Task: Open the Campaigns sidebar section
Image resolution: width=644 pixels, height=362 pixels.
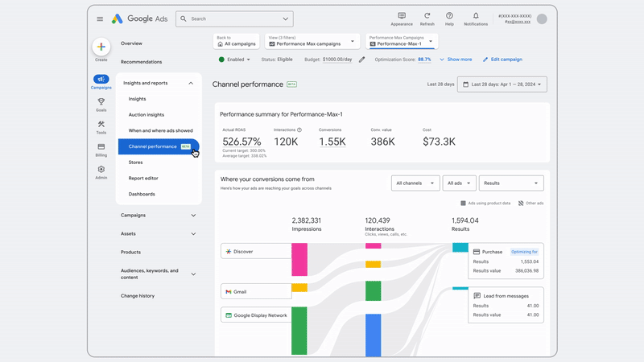Action: (x=101, y=82)
